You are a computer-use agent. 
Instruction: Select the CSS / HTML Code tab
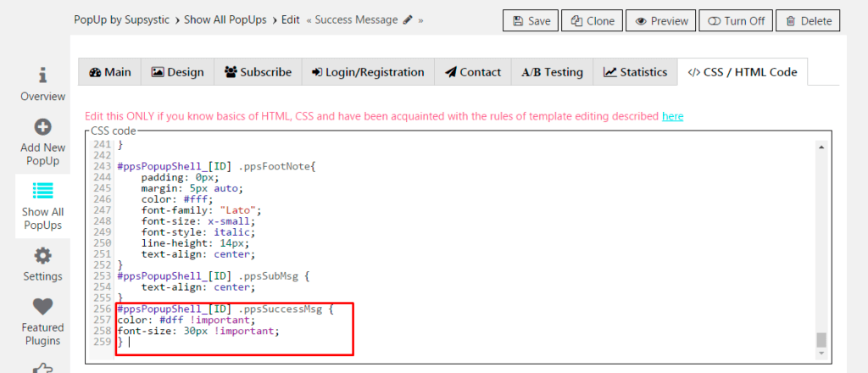click(x=742, y=72)
